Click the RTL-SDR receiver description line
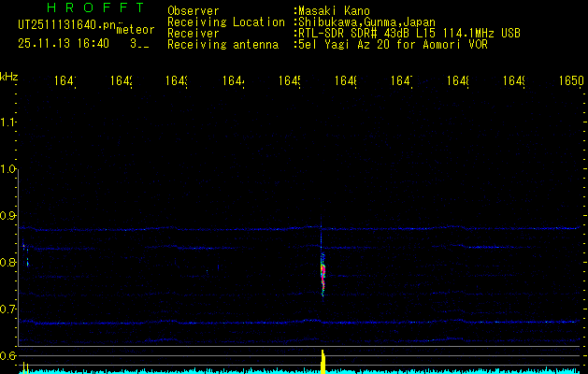Viewport: 588px width, 374px height. pyautogui.click(x=409, y=34)
